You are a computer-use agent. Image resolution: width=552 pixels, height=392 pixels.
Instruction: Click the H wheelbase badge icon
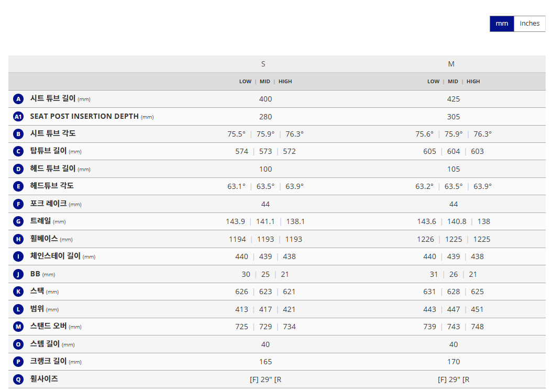tap(19, 239)
